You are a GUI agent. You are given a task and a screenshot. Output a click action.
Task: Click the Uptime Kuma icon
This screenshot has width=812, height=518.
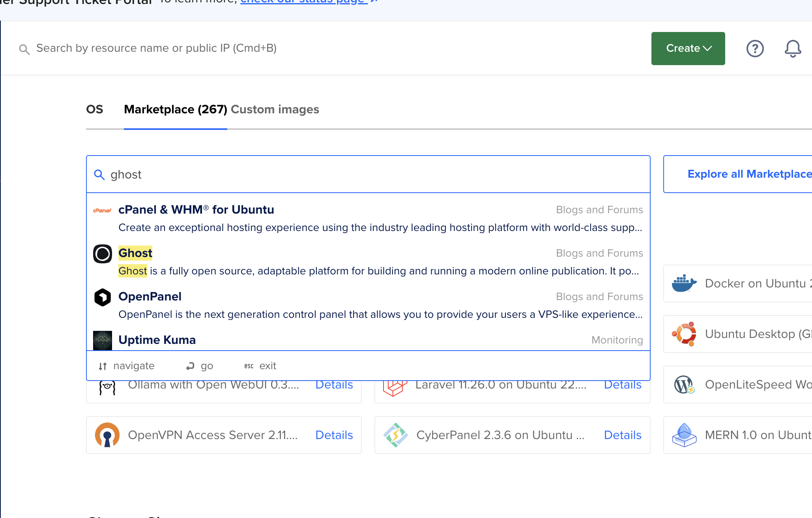pos(103,339)
